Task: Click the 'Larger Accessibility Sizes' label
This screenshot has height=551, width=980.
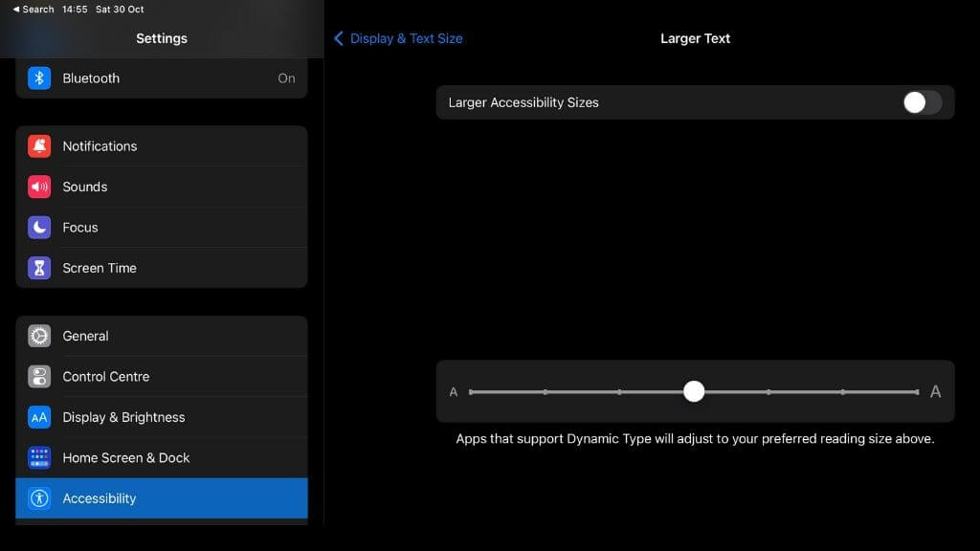Action: coord(523,102)
